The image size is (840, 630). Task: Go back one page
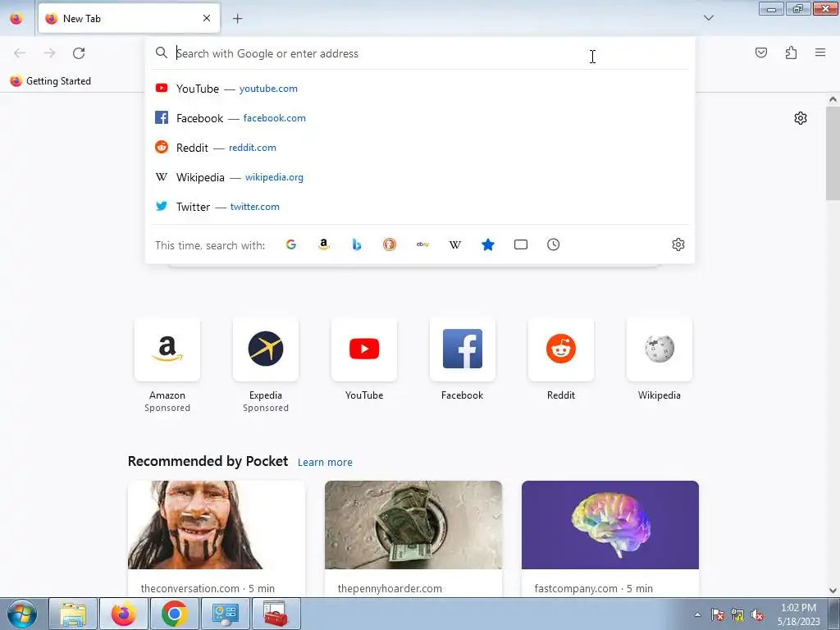[x=20, y=53]
